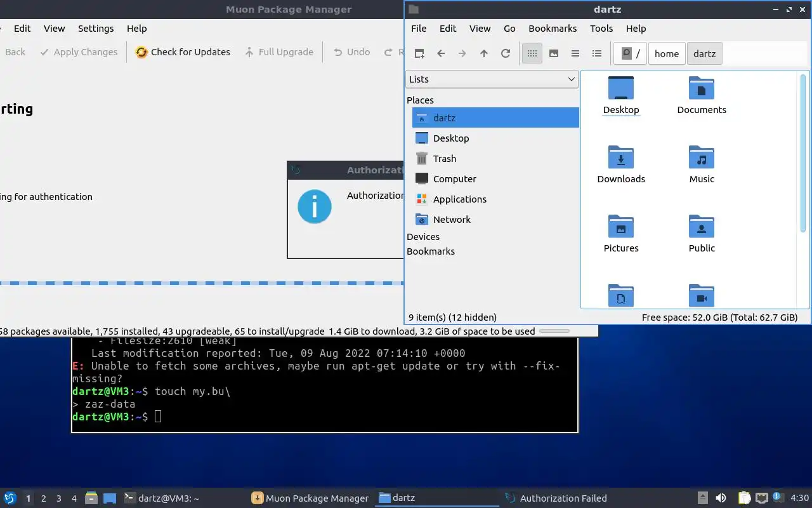Click the Muon download progress bar
Viewport: 812px width, 508px height.
(202, 283)
